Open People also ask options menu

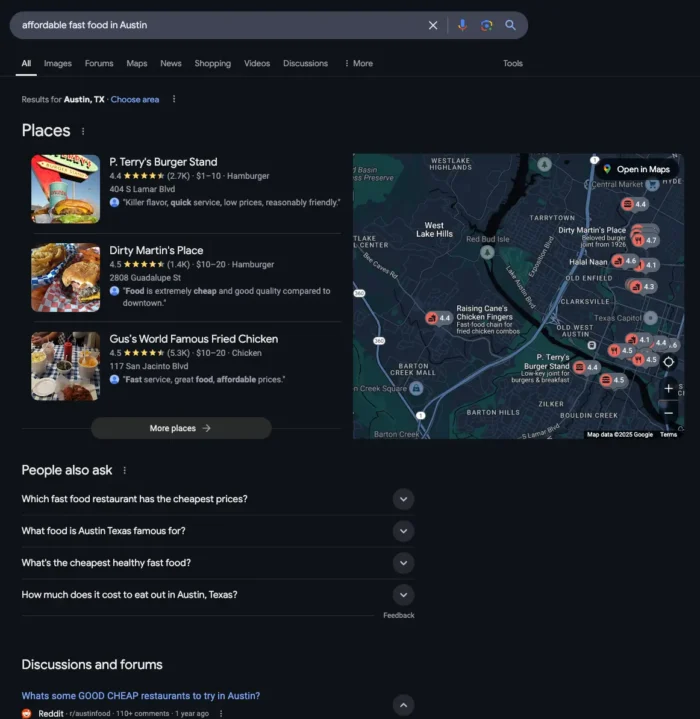[124, 470]
